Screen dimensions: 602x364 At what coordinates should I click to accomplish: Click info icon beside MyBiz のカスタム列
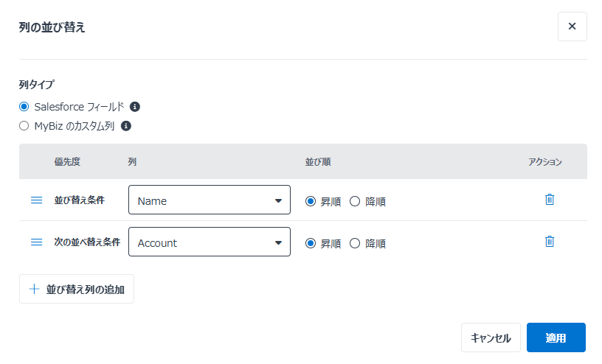click(x=126, y=126)
